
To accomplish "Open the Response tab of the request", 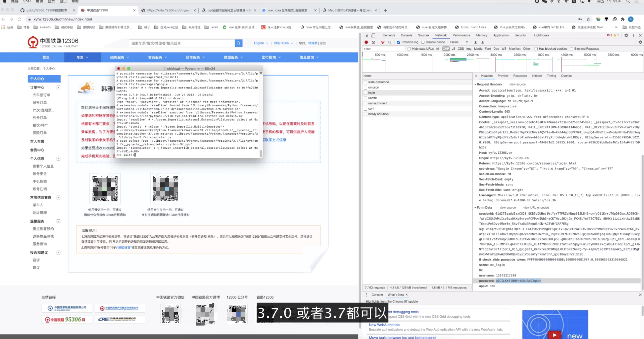I will click(520, 76).
